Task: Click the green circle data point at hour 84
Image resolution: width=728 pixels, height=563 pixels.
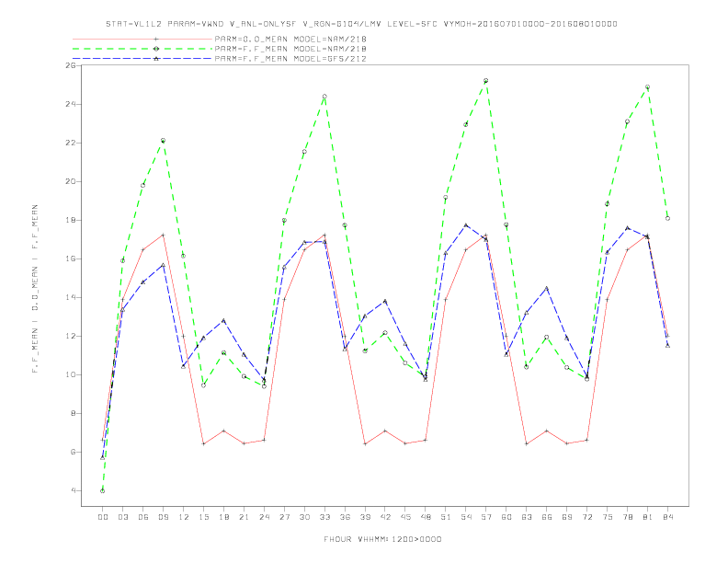Action: (667, 218)
